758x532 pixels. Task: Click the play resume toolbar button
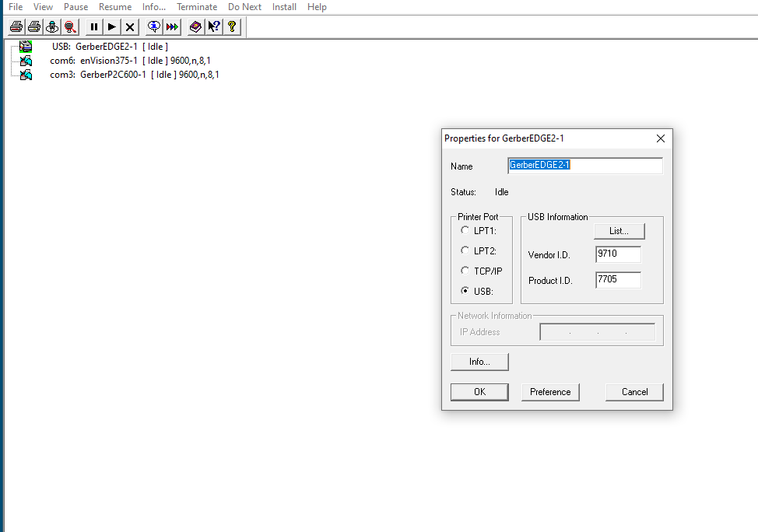click(x=111, y=26)
